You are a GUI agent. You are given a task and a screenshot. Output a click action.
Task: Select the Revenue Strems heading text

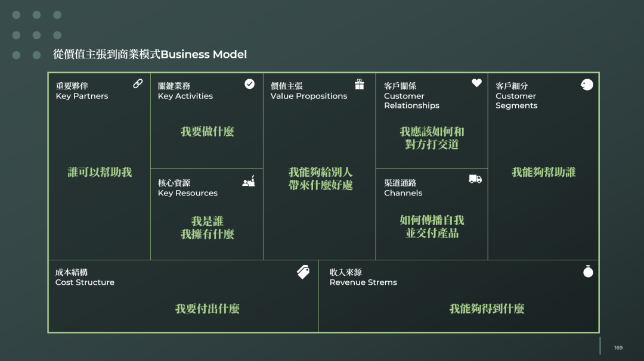pyautogui.click(x=363, y=278)
